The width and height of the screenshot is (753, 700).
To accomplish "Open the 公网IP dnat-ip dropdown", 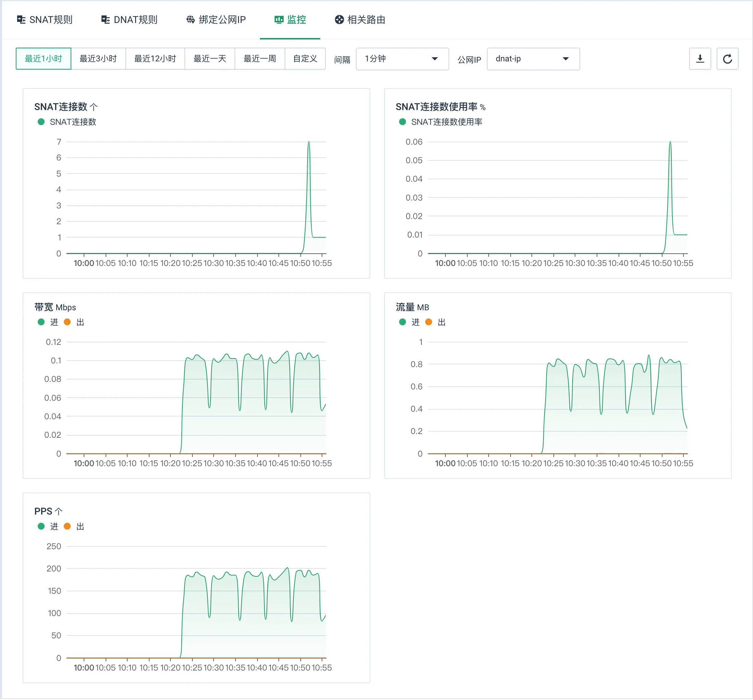I will (533, 59).
